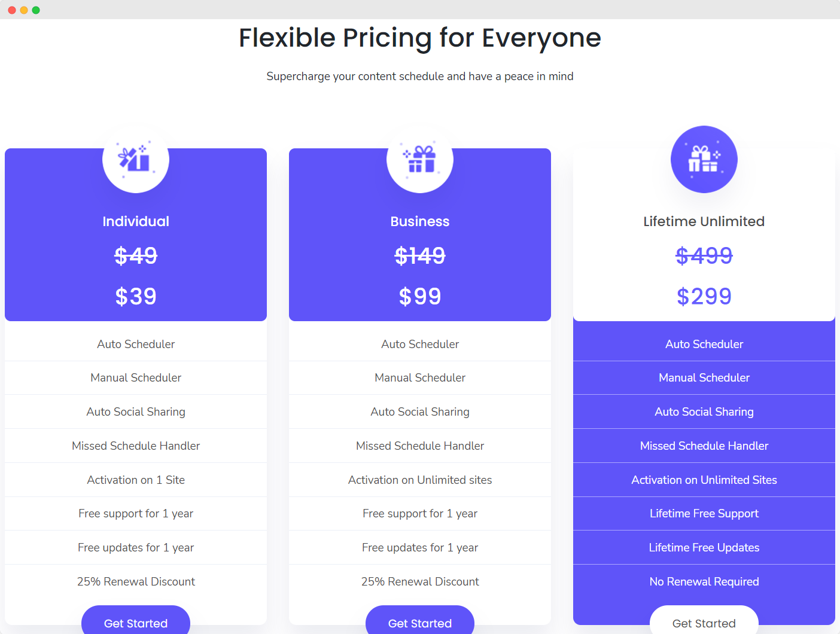Click the yellow minimize window control
This screenshot has height=634, width=840.
coord(23,10)
